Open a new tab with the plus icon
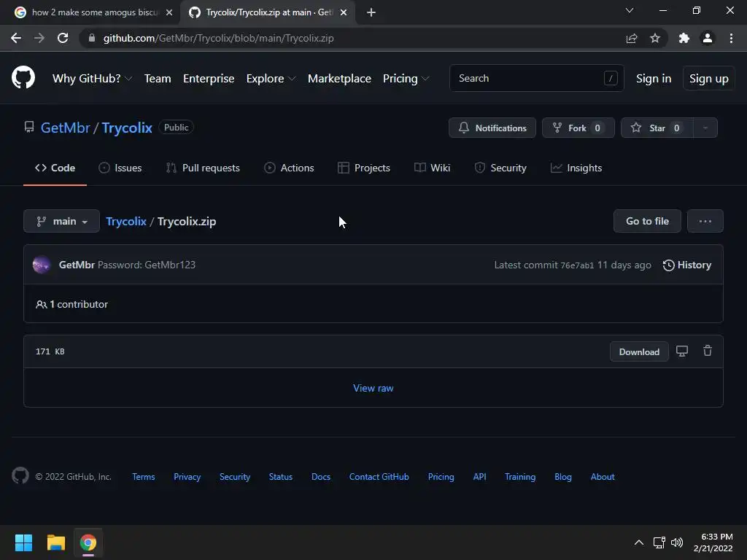This screenshot has width=747, height=560. 371,12
